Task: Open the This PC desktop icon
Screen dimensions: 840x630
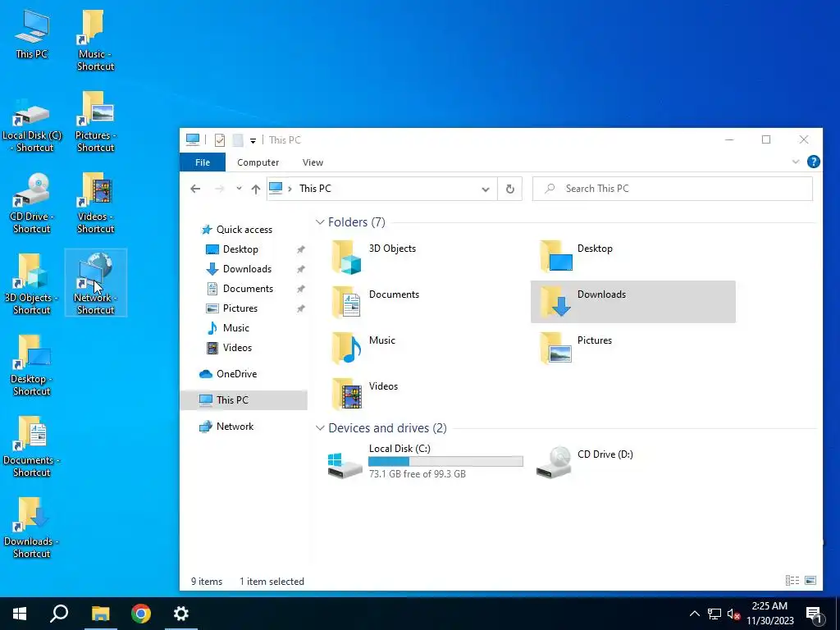Action: click(x=32, y=34)
